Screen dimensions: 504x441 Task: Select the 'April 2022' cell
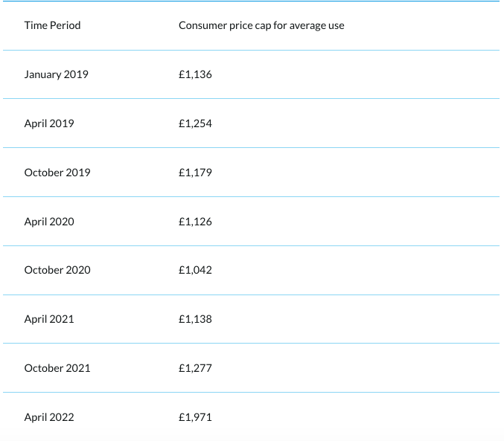click(x=49, y=417)
